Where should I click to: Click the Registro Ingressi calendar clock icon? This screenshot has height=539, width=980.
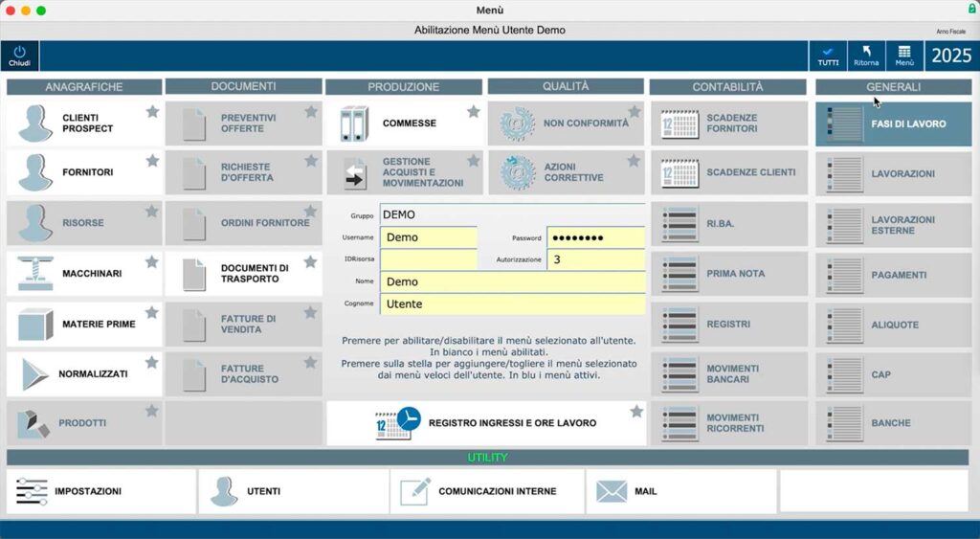coord(398,423)
